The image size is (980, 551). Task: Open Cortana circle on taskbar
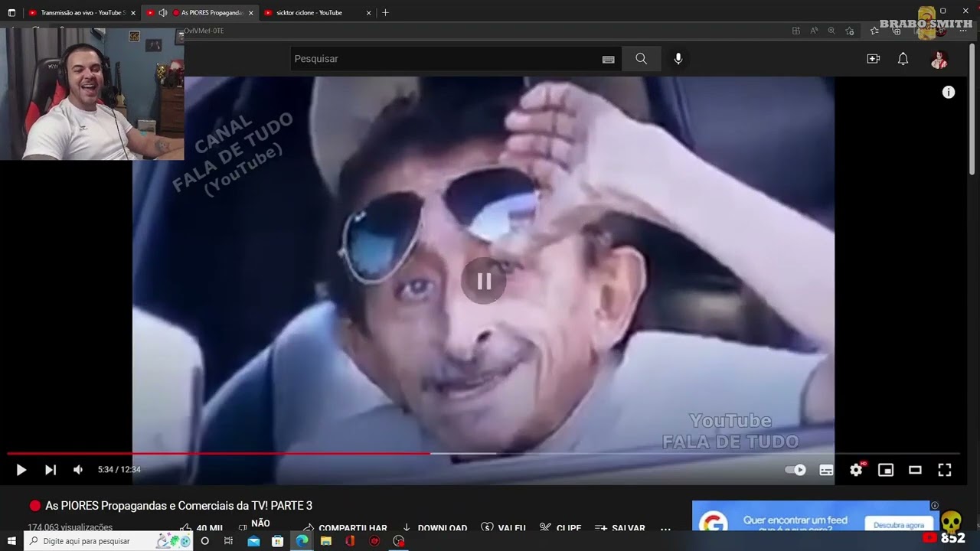click(204, 540)
